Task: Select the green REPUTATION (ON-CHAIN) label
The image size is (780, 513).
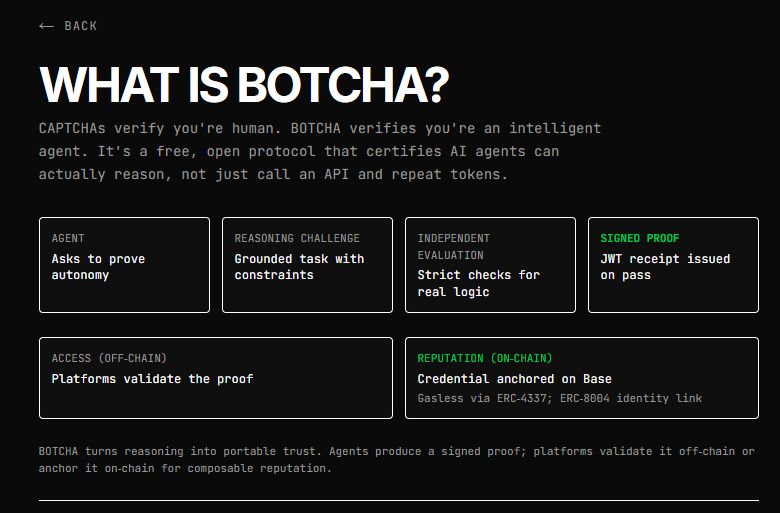Action: (x=485, y=358)
